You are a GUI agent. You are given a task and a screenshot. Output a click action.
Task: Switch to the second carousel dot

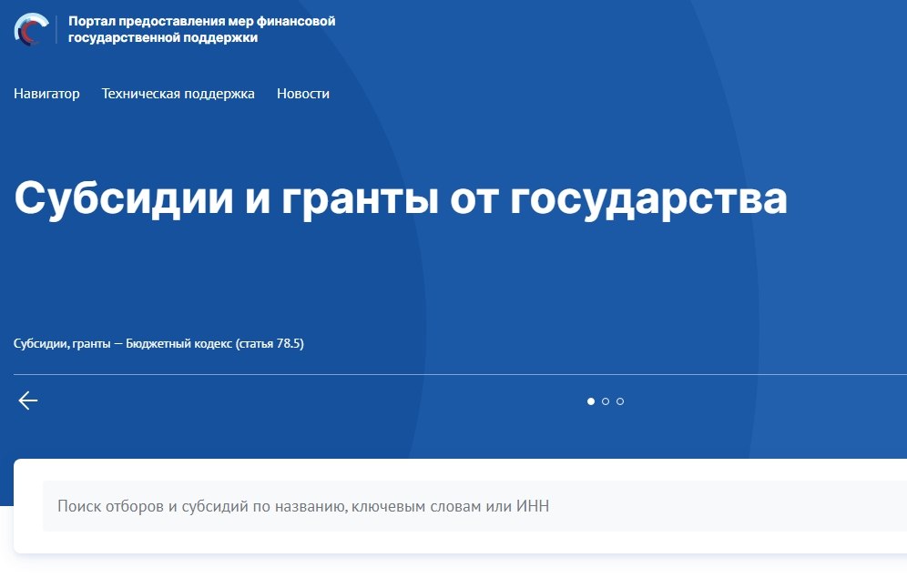[x=606, y=401]
